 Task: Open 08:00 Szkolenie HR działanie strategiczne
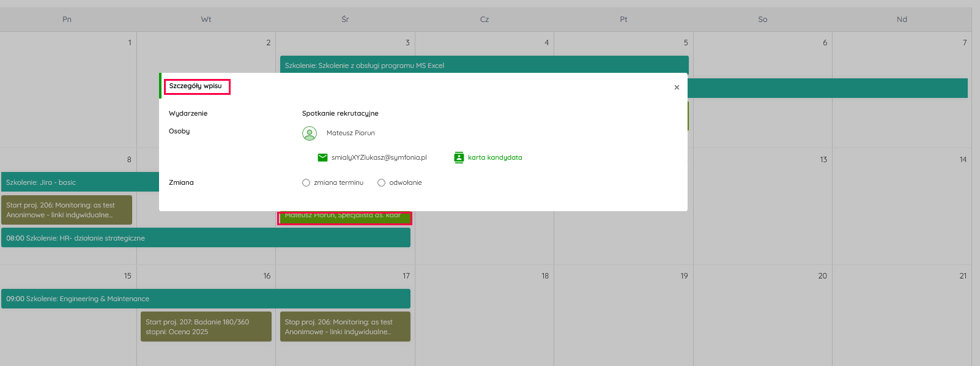tap(205, 238)
